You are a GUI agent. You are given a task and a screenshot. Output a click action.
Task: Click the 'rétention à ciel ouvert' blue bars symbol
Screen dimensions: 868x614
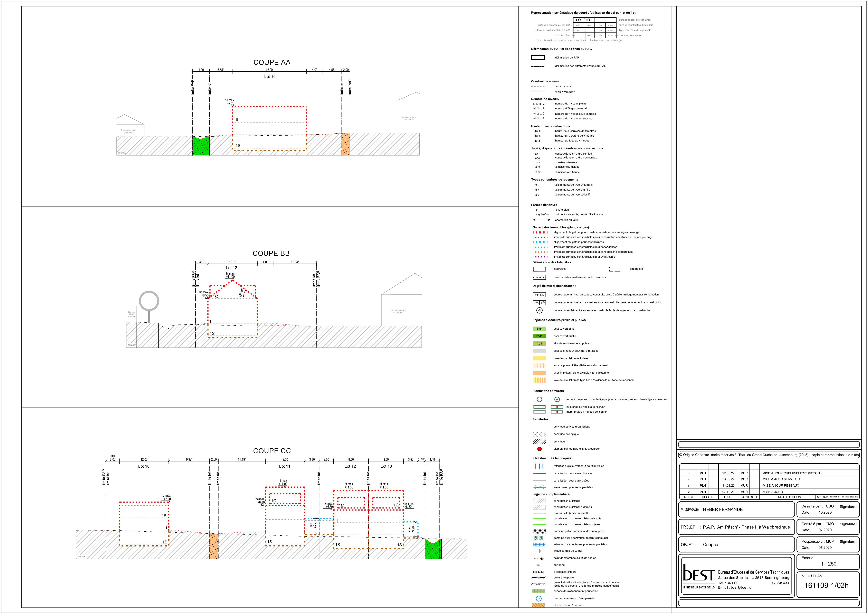click(x=539, y=466)
